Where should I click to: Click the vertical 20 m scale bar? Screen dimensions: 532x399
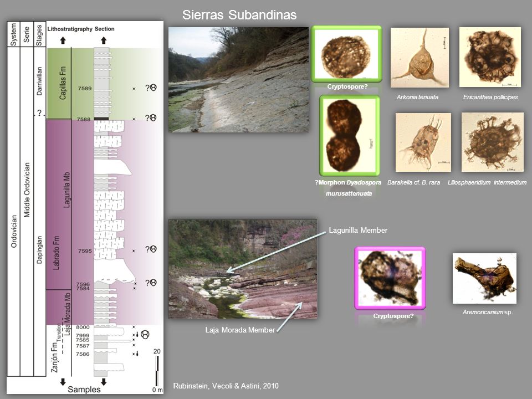click(157, 371)
